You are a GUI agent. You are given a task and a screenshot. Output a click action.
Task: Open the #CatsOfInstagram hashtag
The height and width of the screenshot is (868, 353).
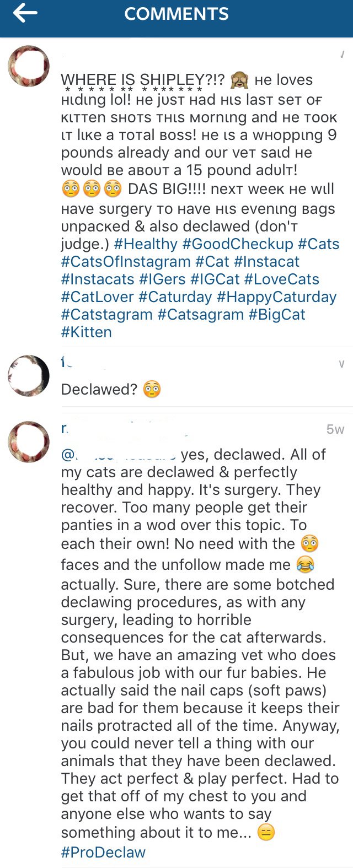click(x=126, y=262)
